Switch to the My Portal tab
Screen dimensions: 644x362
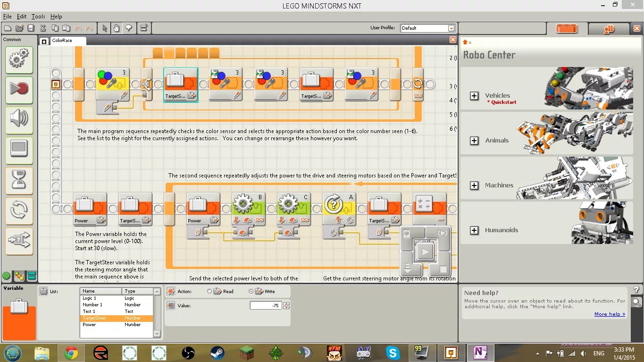[x=609, y=29]
